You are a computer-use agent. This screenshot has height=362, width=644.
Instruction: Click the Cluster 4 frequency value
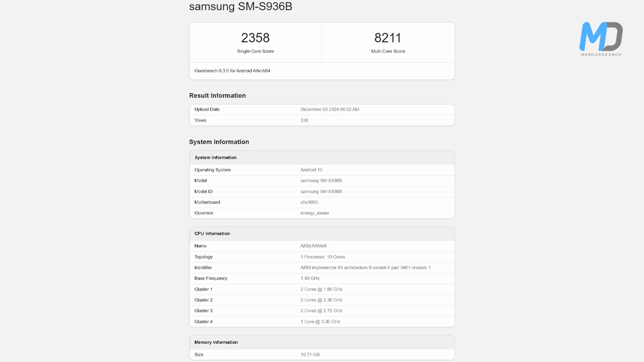point(320,322)
